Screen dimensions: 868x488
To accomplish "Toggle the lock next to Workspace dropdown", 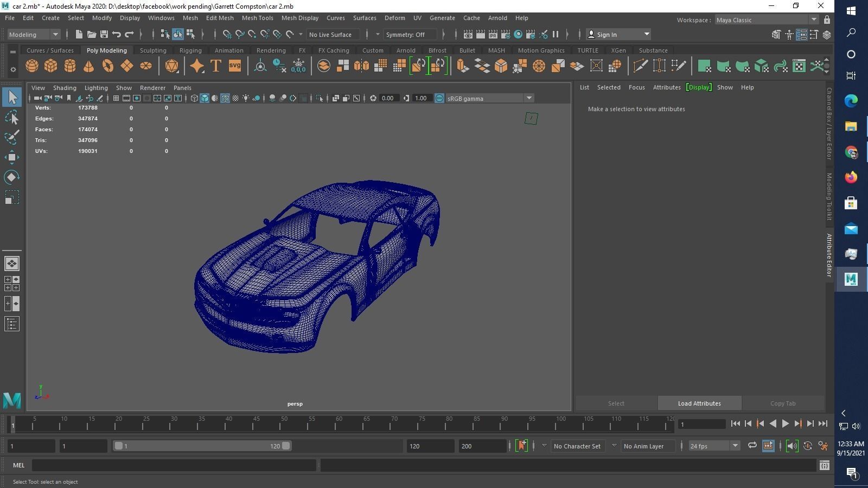I will 827,20.
